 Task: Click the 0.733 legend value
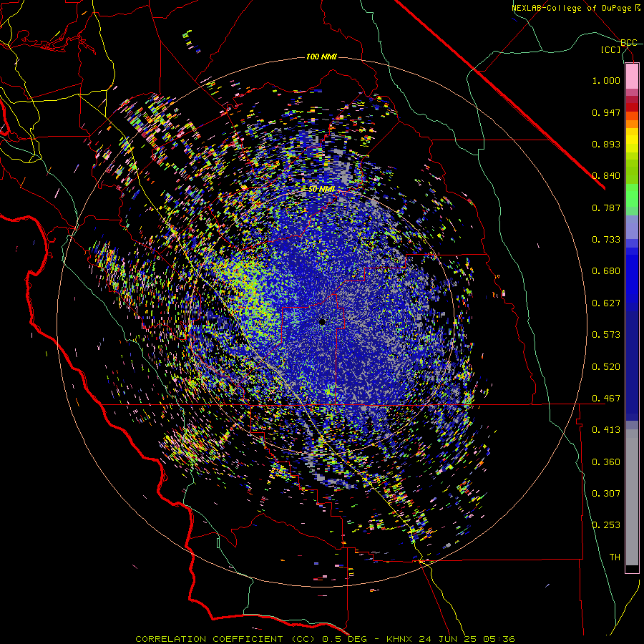pyautogui.click(x=606, y=240)
